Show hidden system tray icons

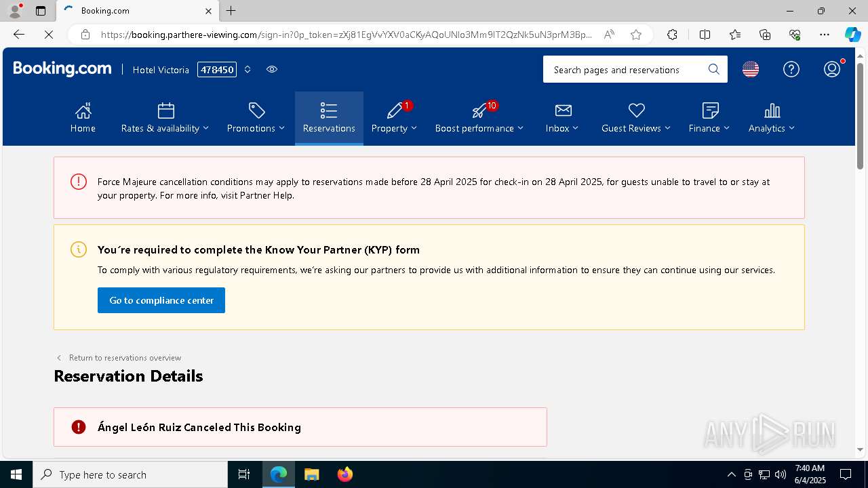pos(731,474)
